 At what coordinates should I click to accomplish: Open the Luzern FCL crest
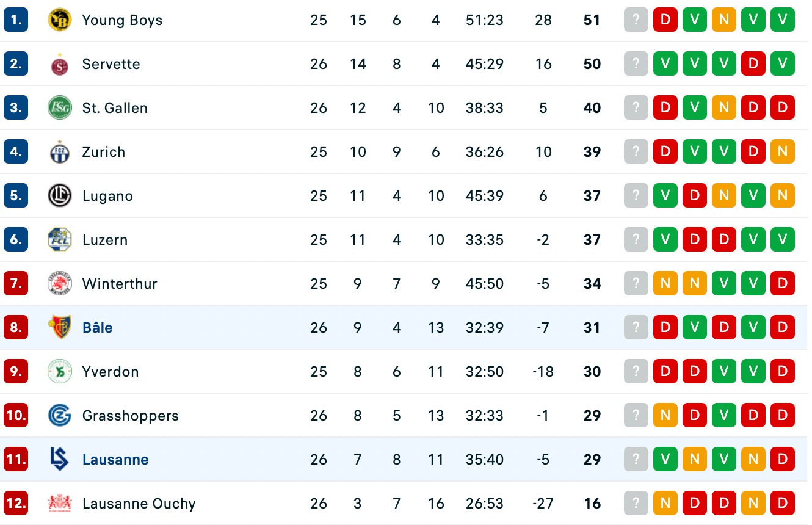(x=60, y=239)
